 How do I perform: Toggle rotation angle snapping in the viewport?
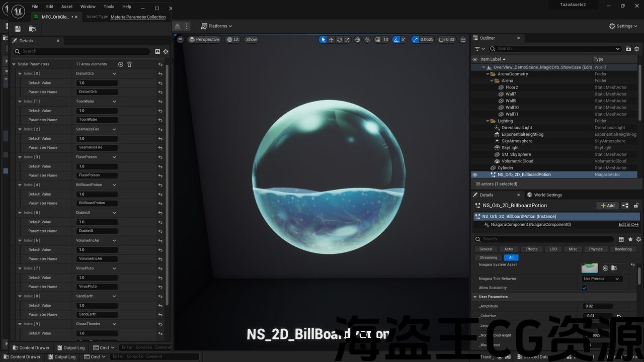pyautogui.click(x=396, y=40)
